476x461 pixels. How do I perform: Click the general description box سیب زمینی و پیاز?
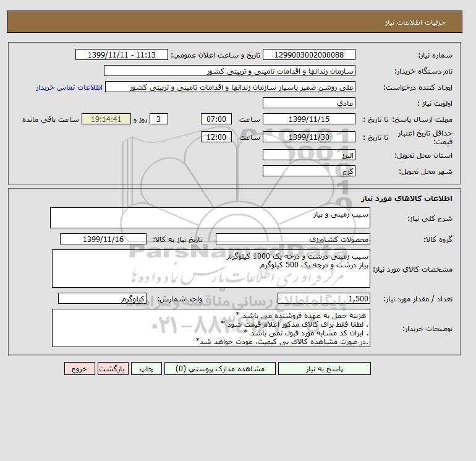[210, 218]
